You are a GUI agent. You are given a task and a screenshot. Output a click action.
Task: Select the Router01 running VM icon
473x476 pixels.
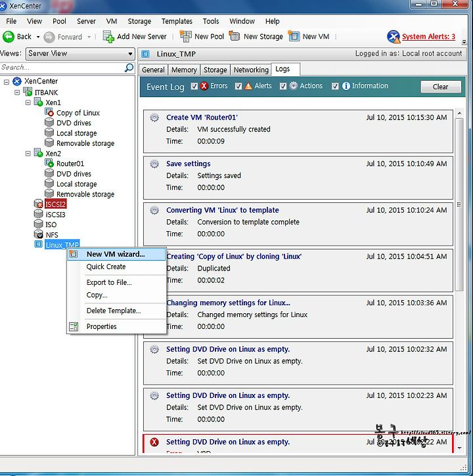click(49, 163)
